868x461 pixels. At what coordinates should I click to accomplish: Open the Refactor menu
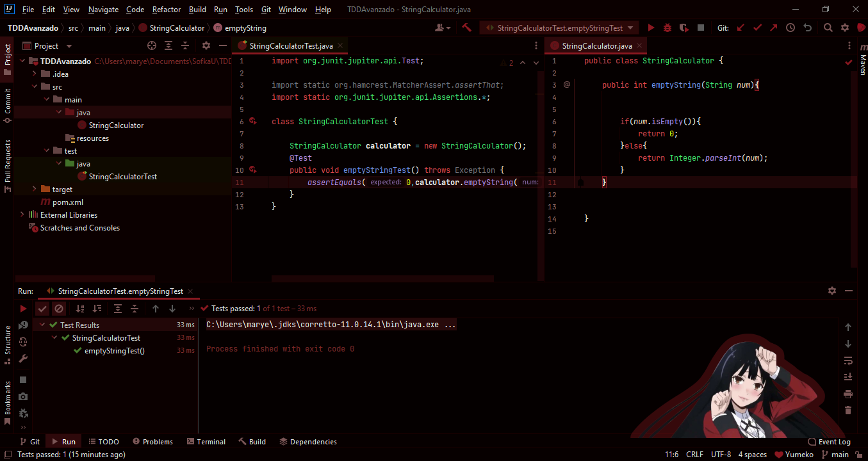[166, 9]
